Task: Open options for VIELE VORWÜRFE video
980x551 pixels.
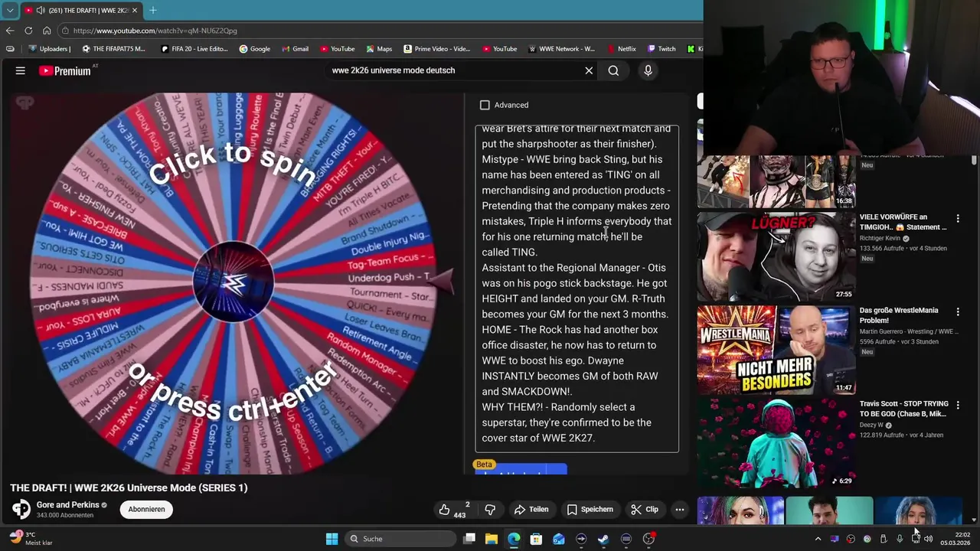Action: [x=957, y=218]
